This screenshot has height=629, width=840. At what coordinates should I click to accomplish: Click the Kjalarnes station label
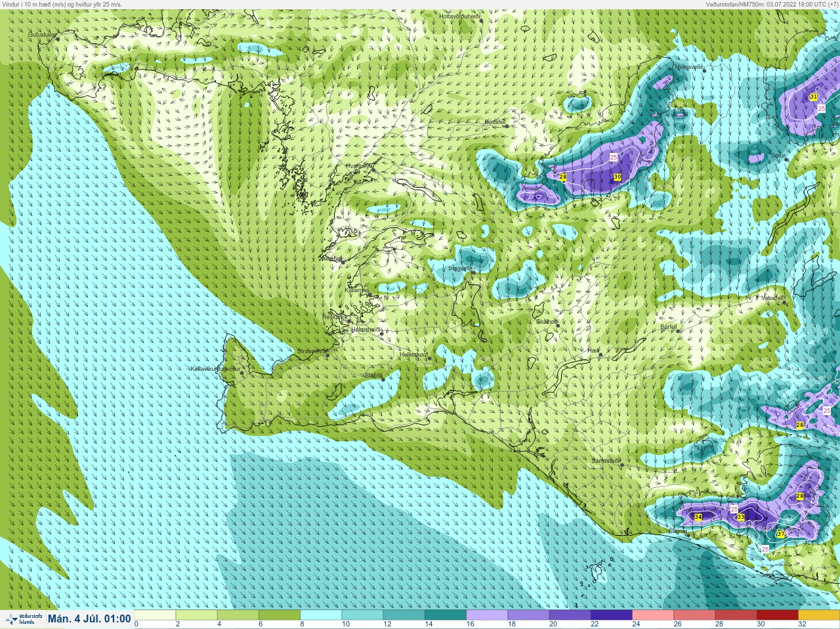click(x=357, y=290)
